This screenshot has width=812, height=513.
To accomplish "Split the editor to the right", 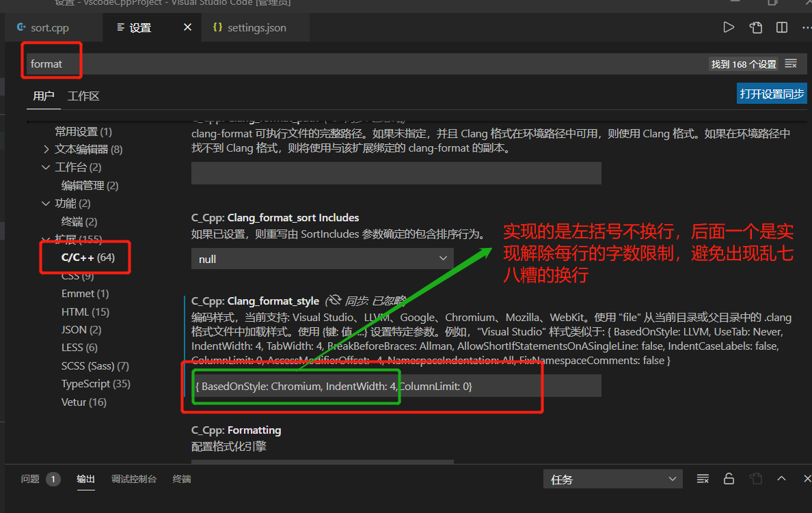I will point(782,27).
